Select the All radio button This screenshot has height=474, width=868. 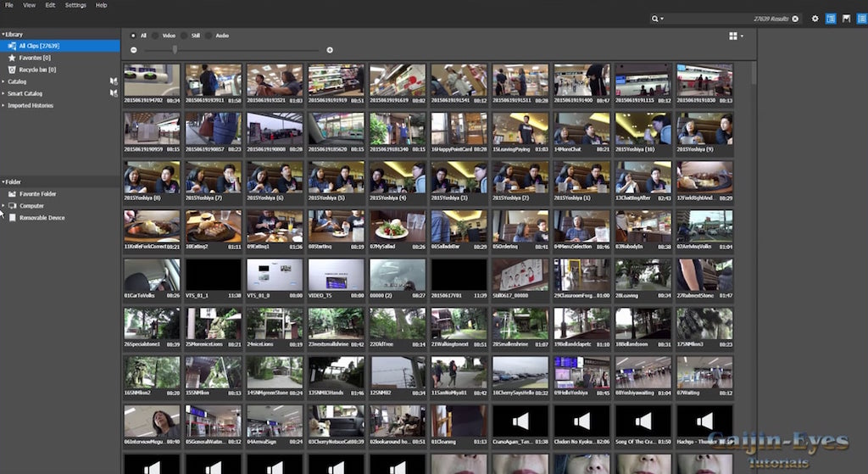133,36
